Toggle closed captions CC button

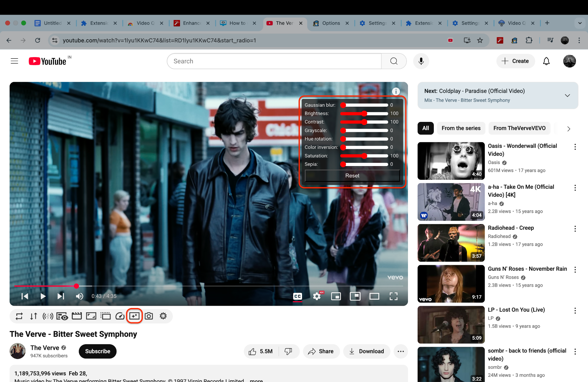(x=297, y=296)
